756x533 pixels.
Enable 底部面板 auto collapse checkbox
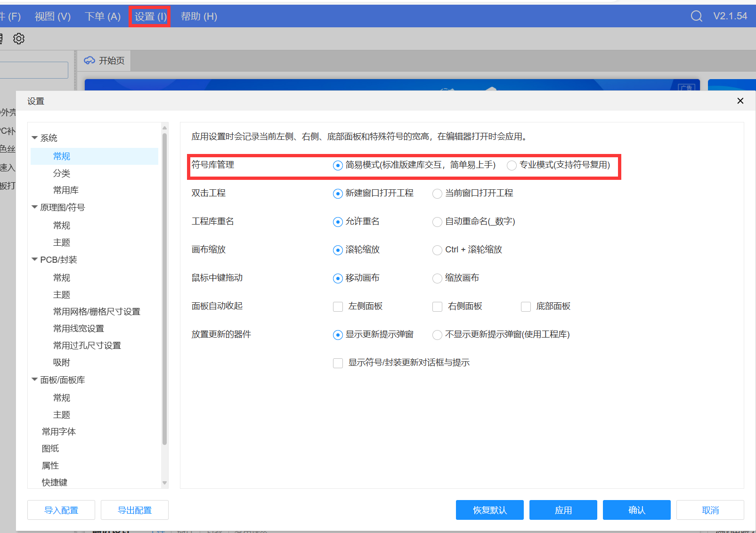(x=526, y=307)
